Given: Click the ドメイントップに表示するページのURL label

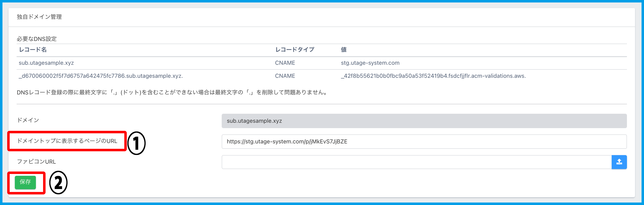Looking at the screenshot, I should coord(67,141).
